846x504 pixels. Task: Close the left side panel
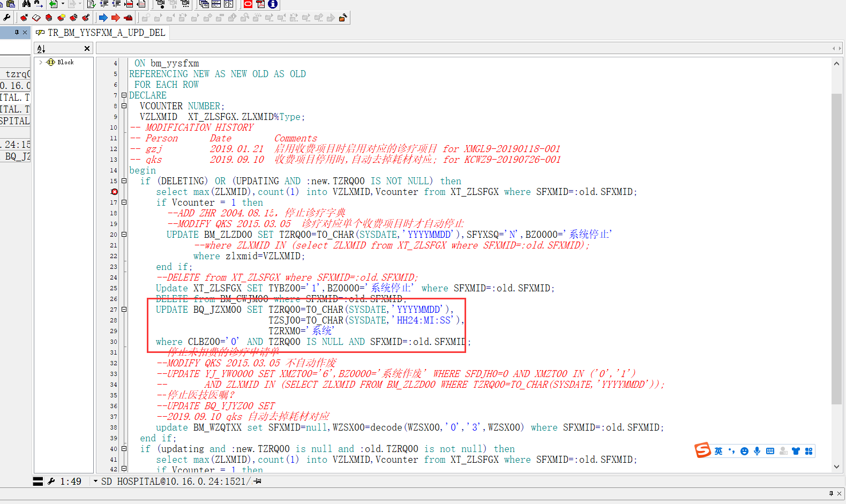25,32
